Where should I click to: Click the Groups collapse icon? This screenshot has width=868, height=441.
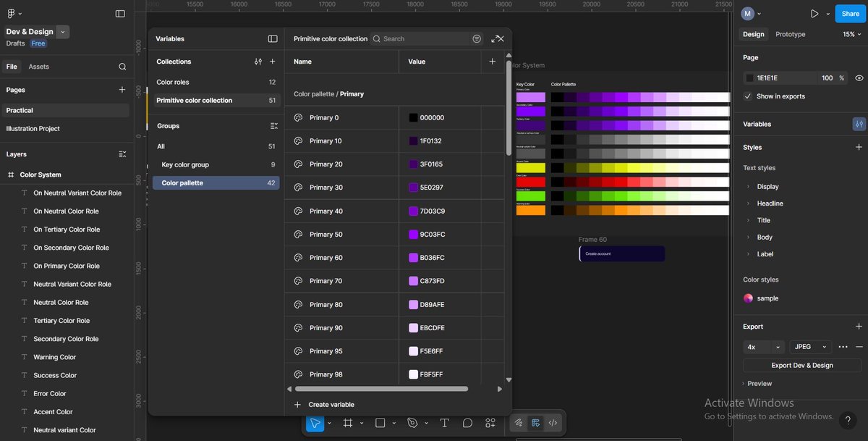pyautogui.click(x=273, y=126)
